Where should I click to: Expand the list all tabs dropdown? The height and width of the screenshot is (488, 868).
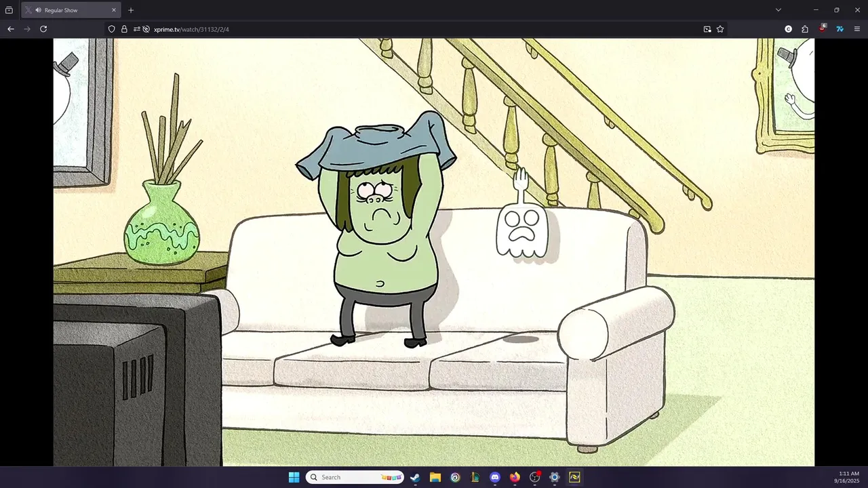pos(778,10)
